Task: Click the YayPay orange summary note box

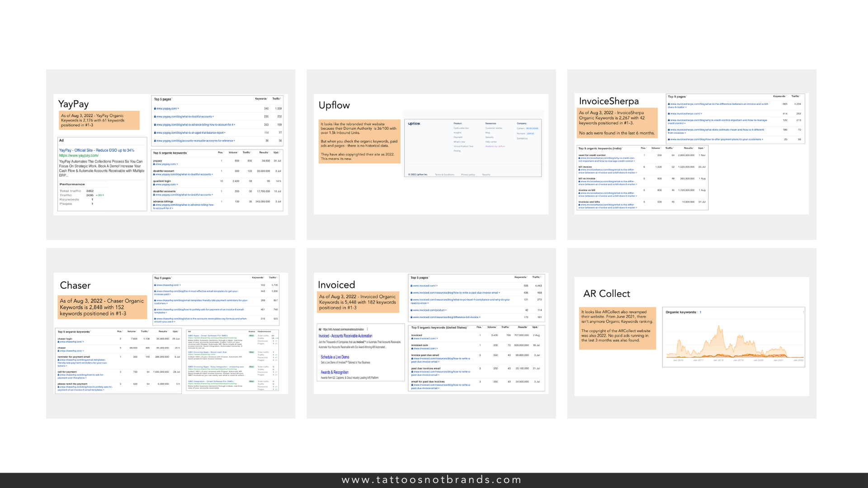Action: click(x=99, y=120)
